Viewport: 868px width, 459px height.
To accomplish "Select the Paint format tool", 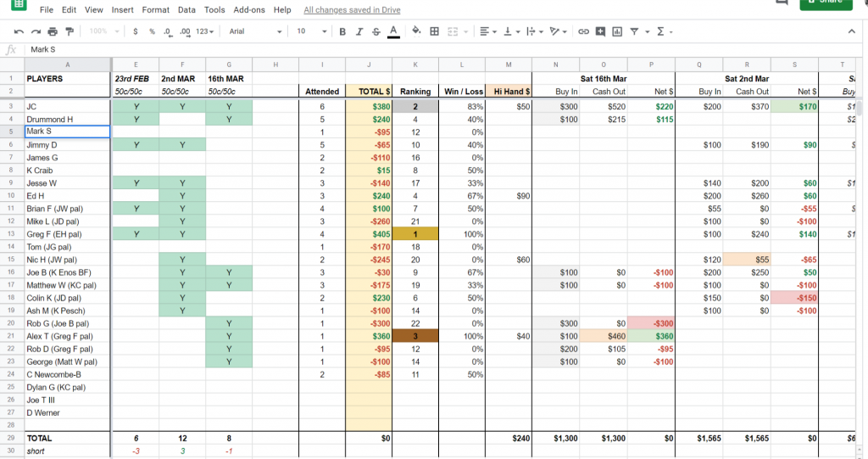I will [70, 31].
